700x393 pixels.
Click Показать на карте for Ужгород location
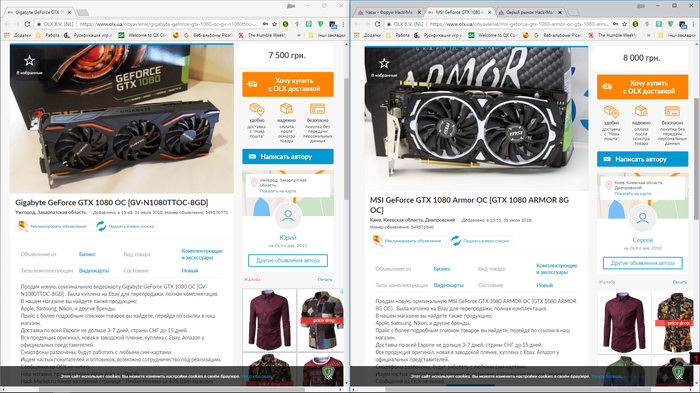pos(278,191)
